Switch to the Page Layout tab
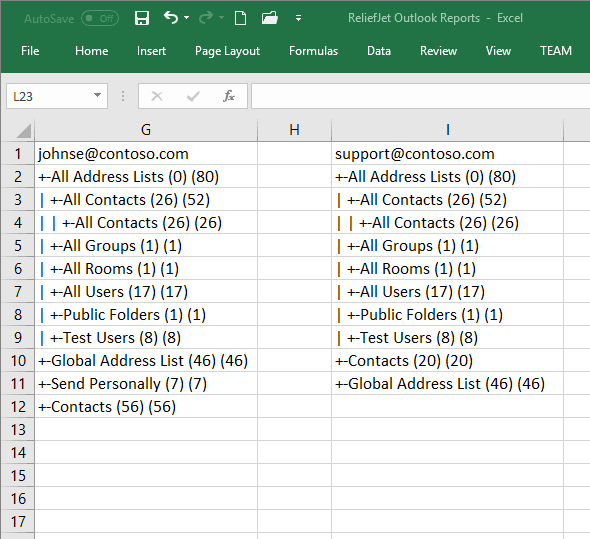Screen dimensions: 590x539 pyautogui.click(x=227, y=51)
